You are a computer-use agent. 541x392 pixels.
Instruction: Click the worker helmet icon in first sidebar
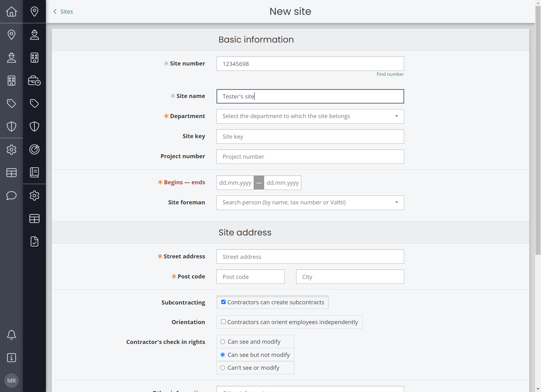coord(11,58)
